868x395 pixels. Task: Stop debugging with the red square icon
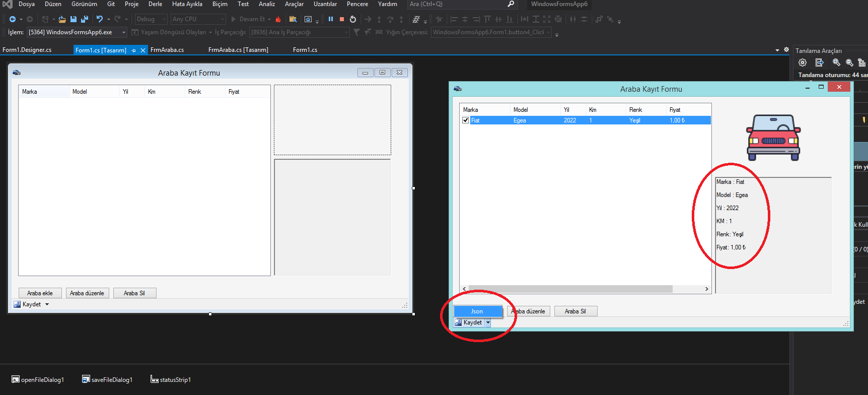[342, 19]
